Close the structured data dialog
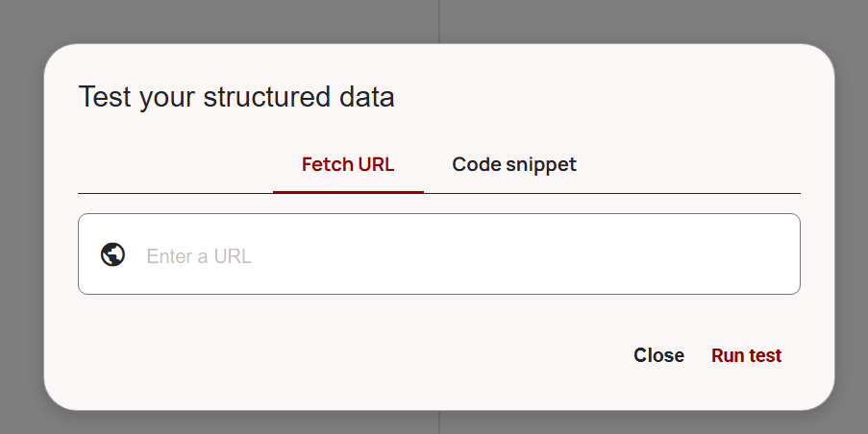Image resolution: width=868 pixels, height=434 pixels. click(658, 355)
